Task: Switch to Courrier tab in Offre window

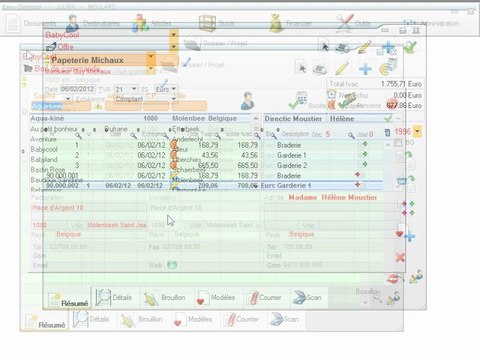Action: tap(264, 297)
